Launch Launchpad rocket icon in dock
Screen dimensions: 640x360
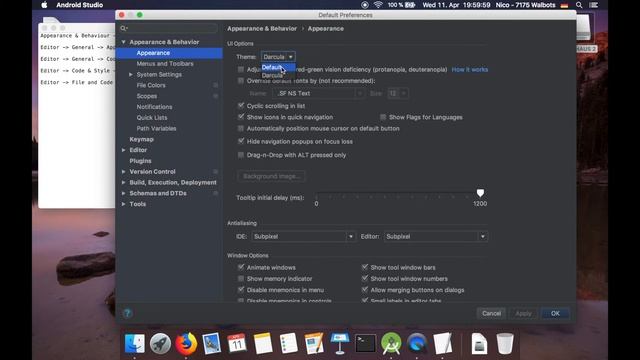(x=160, y=343)
